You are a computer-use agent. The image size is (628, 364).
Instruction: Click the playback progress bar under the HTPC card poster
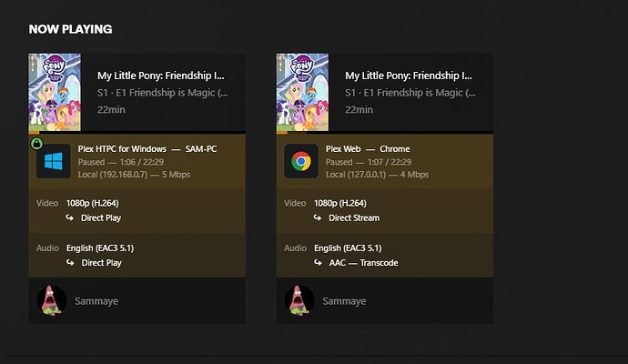click(x=137, y=132)
